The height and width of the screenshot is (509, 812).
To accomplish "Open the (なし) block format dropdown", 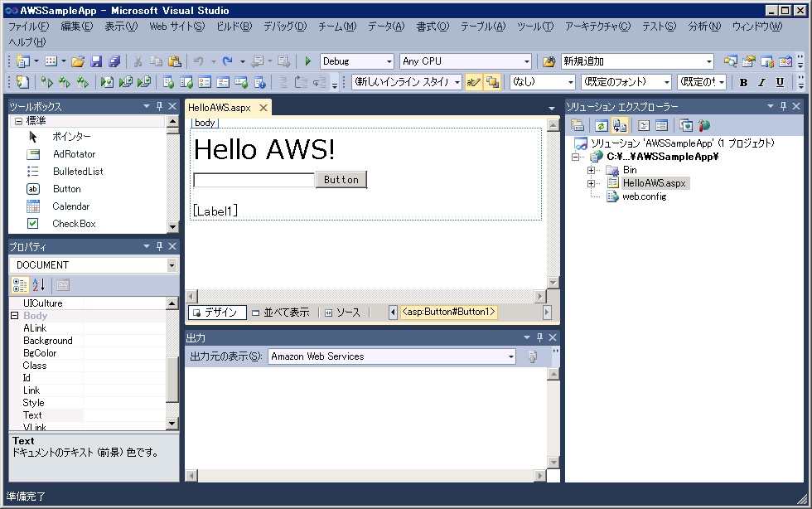I will pos(542,82).
